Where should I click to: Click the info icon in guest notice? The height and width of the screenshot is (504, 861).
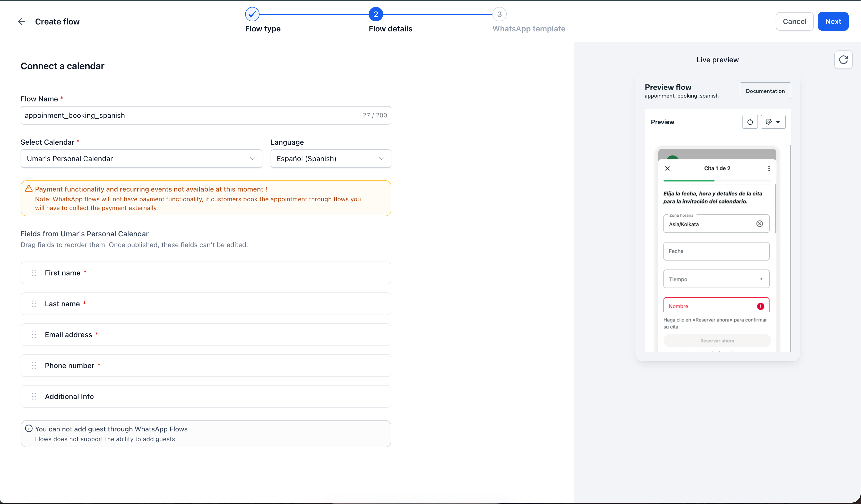point(29,429)
